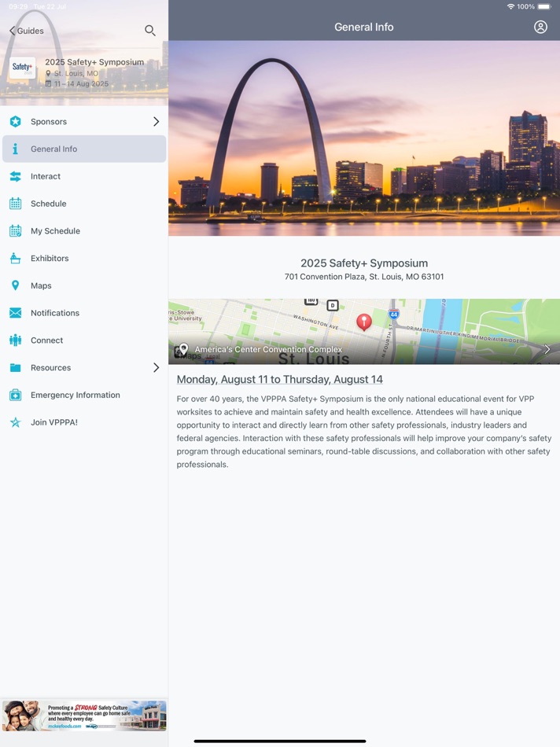
Task: Click the Sponsors star badge icon
Action: 15,121
